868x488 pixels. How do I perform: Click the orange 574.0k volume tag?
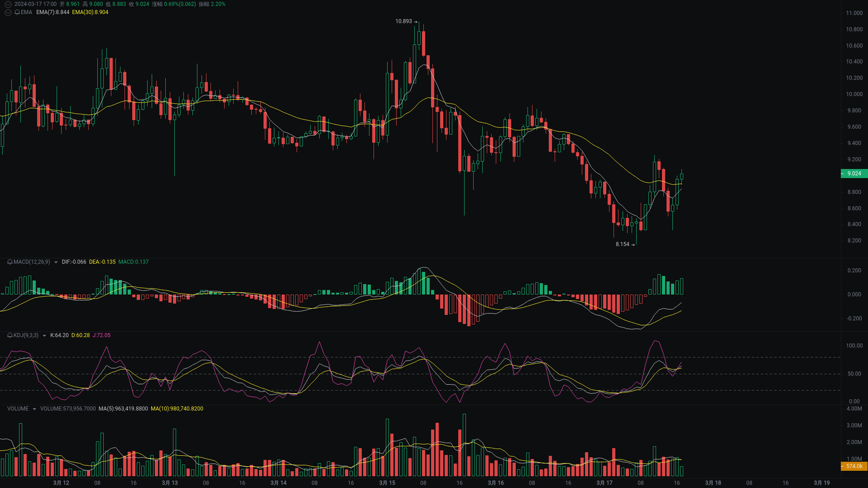854,466
